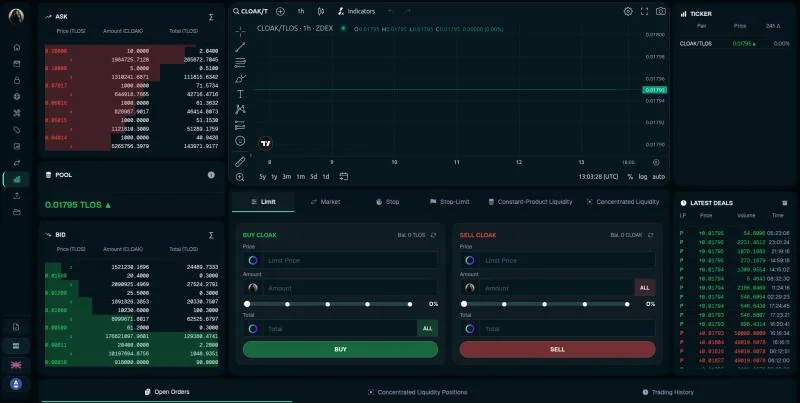The width and height of the screenshot is (800, 403).
Task: Open the blue Telos network icon
Action: tap(16, 384)
